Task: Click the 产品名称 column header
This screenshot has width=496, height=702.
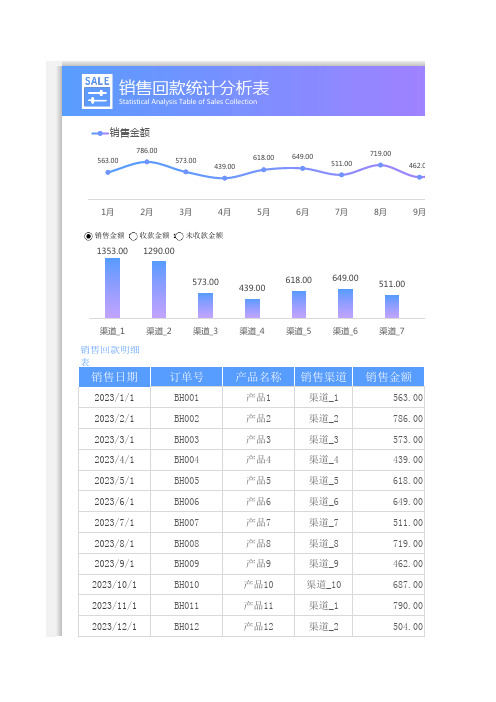Action: click(258, 377)
